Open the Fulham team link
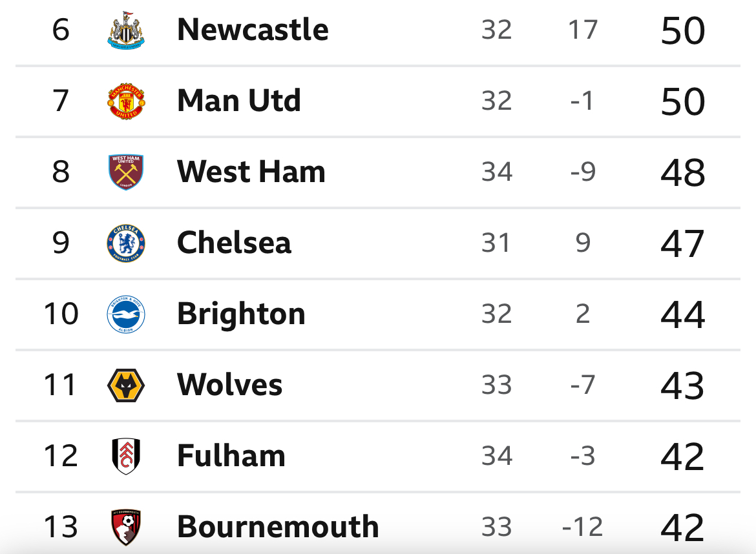Viewport: 756px width, 554px height. (x=231, y=456)
